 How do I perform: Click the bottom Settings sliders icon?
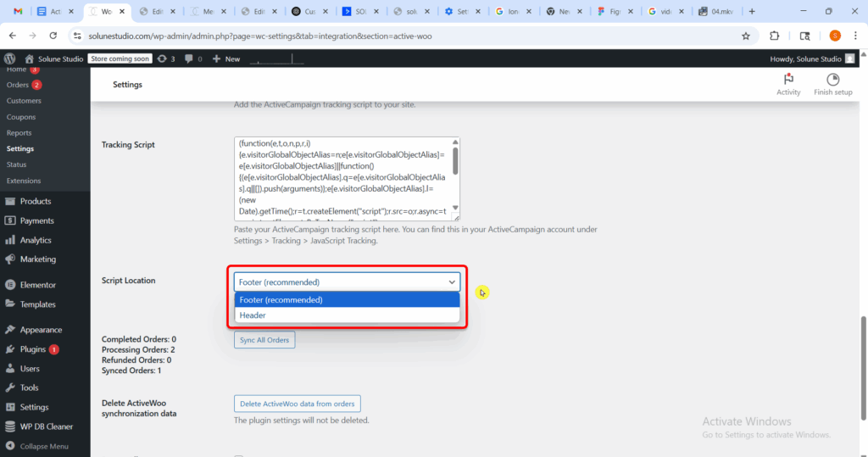click(x=10, y=407)
